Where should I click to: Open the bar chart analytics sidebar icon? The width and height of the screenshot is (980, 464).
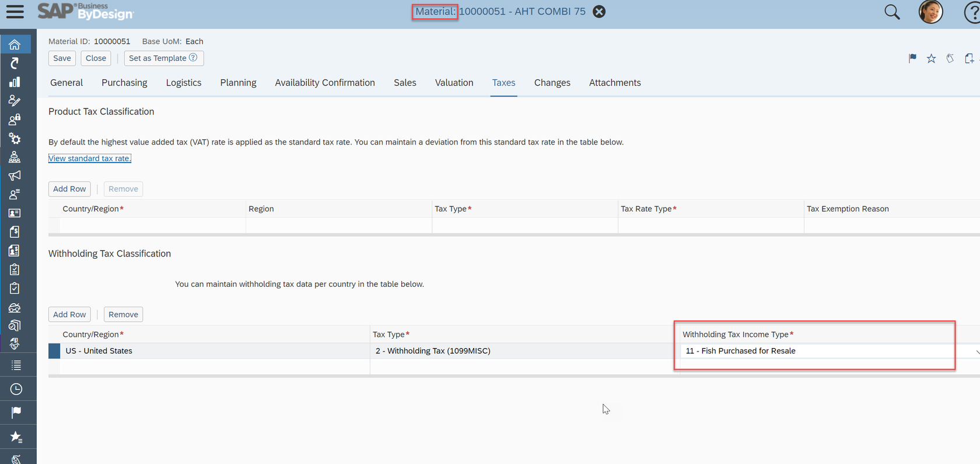point(15,82)
